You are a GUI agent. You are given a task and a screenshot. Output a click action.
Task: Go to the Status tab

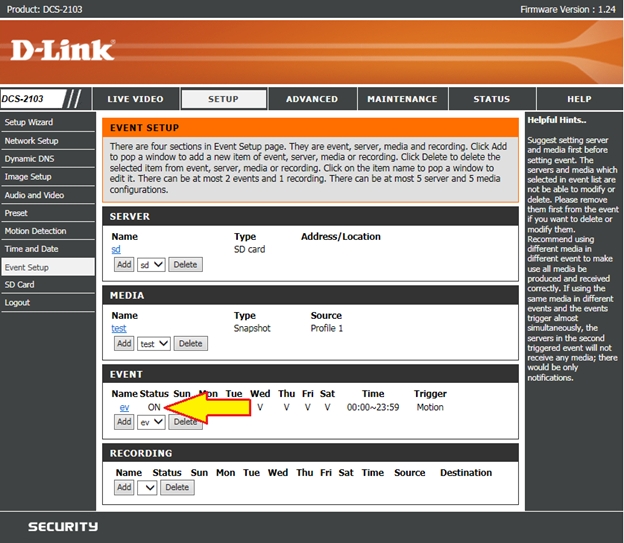[491, 99]
